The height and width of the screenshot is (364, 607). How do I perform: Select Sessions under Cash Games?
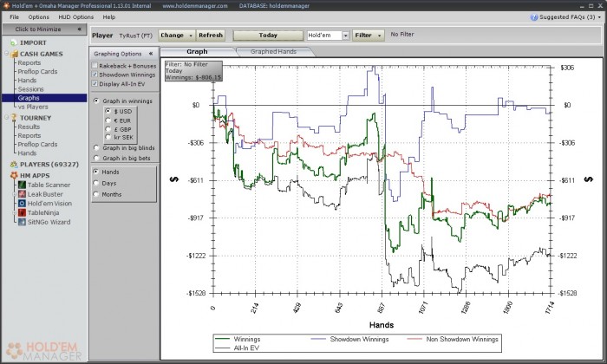29,88
